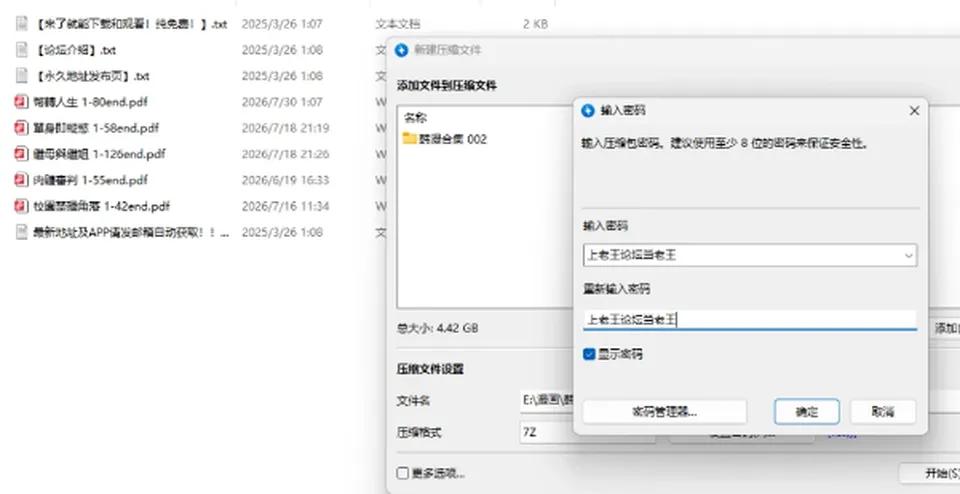Screen dimensions: 960x494
Task: Click the date 2026/6/19 16:33
Action: pos(285,180)
